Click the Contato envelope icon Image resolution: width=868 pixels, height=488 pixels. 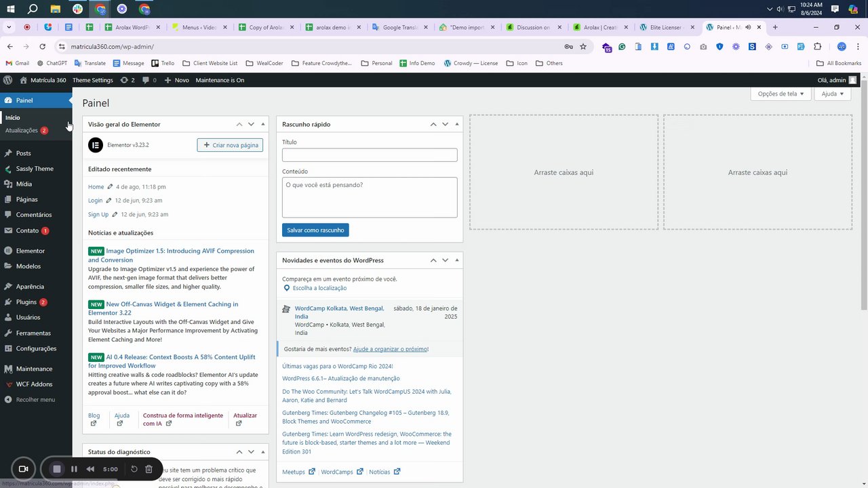8,230
